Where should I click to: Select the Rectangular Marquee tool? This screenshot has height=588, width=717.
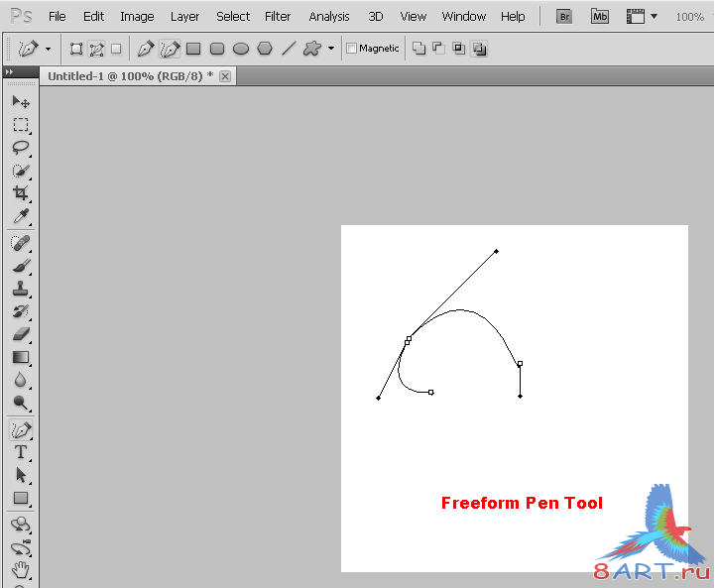pos(21,124)
